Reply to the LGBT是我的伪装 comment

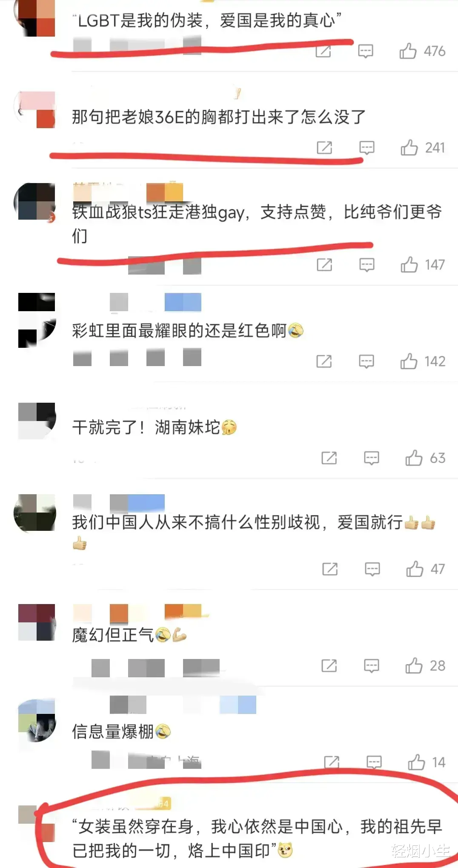(366, 51)
